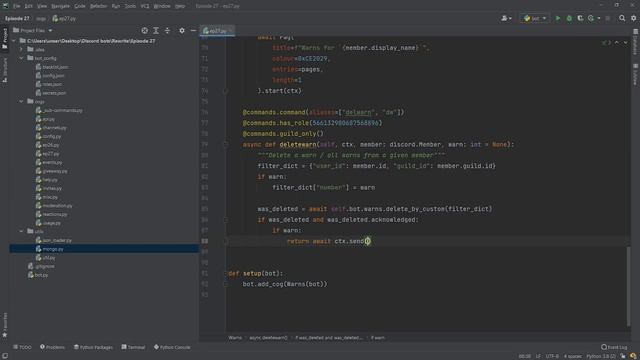Open the user account icon in toolbar
This screenshot has height=360, width=640.
[x=504, y=18]
